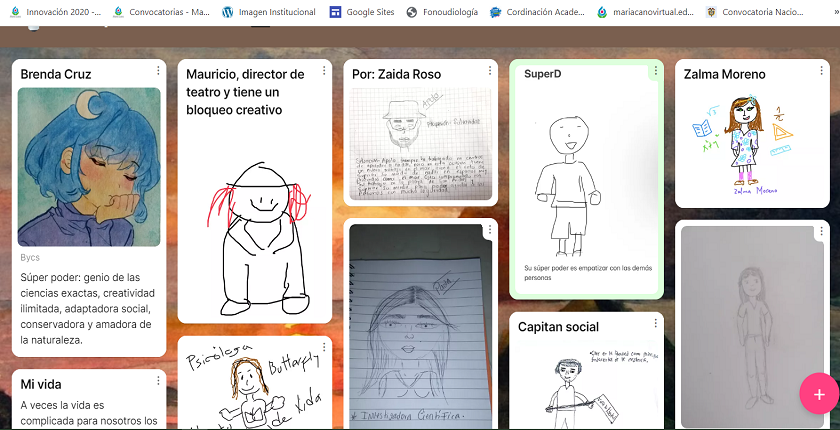This screenshot has width=840, height=430.
Task: Open the gray pencil girl sketch
Action: tap(752, 327)
